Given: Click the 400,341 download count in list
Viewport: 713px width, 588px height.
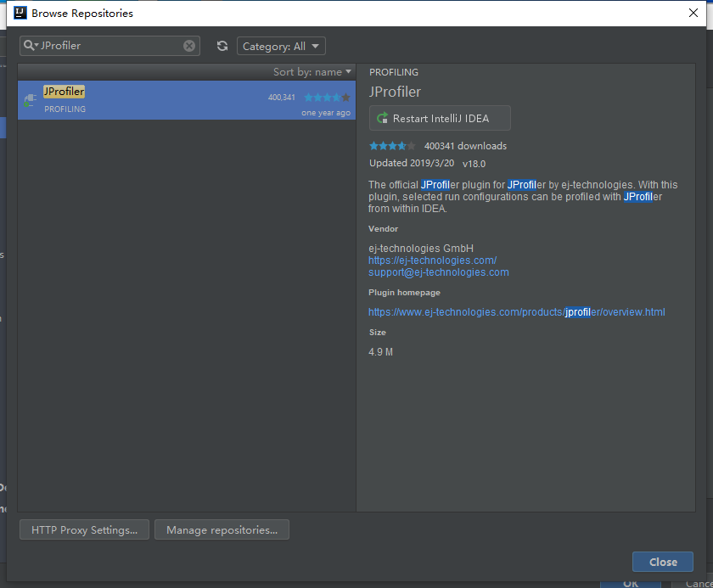Looking at the screenshot, I should 282,98.
